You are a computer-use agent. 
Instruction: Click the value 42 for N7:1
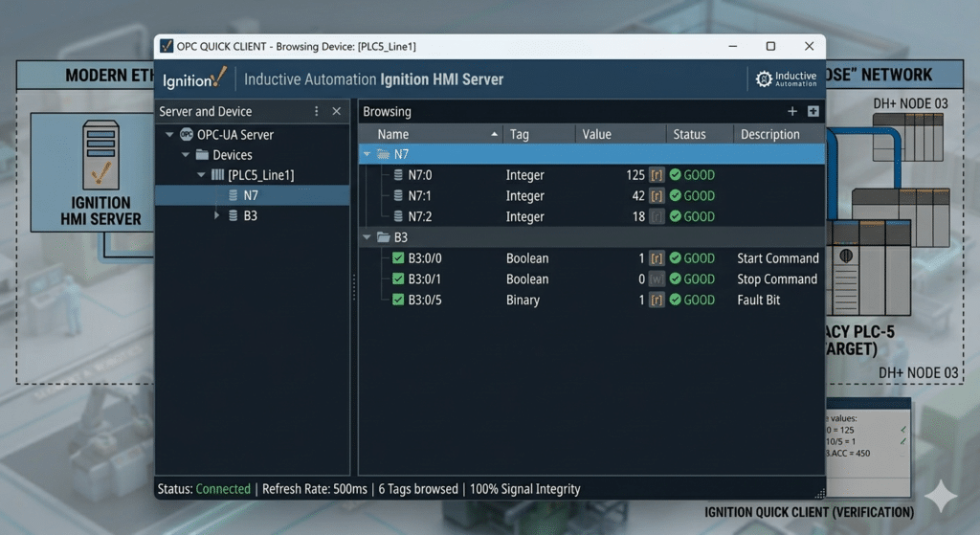(x=638, y=195)
